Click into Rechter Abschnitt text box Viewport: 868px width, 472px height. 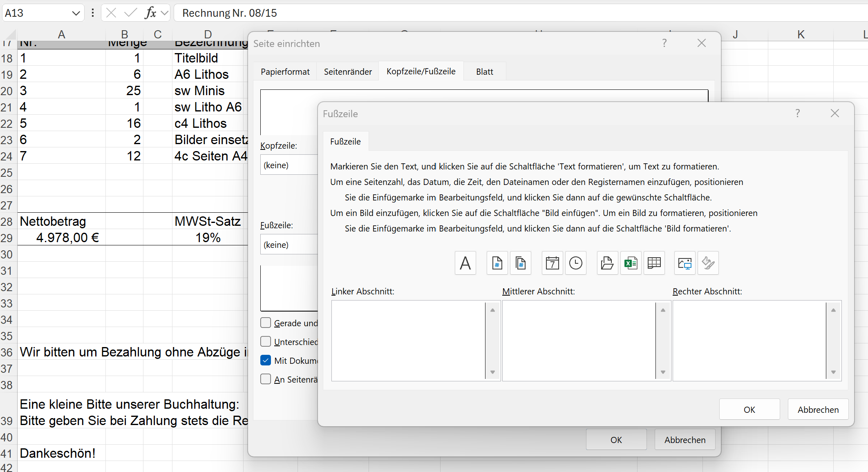pyautogui.click(x=749, y=341)
